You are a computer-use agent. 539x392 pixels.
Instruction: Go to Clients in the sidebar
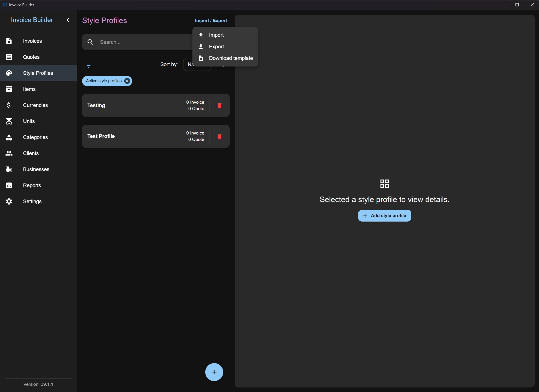point(38,153)
